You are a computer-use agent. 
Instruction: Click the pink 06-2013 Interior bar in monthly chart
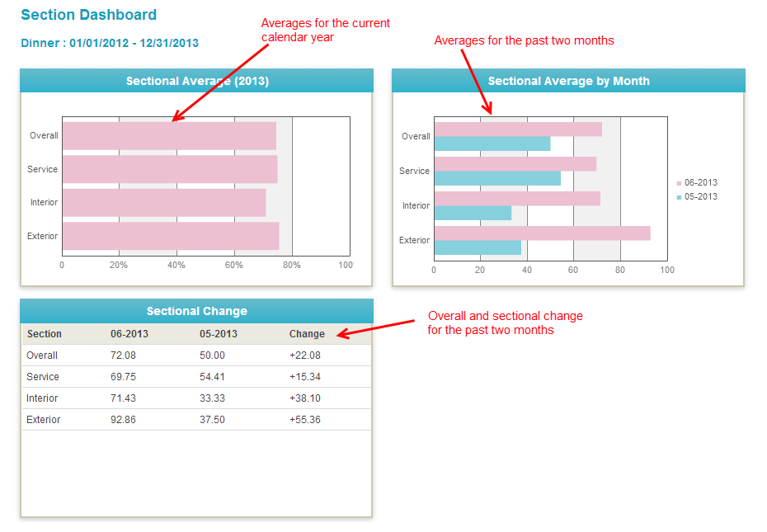coord(517,199)
